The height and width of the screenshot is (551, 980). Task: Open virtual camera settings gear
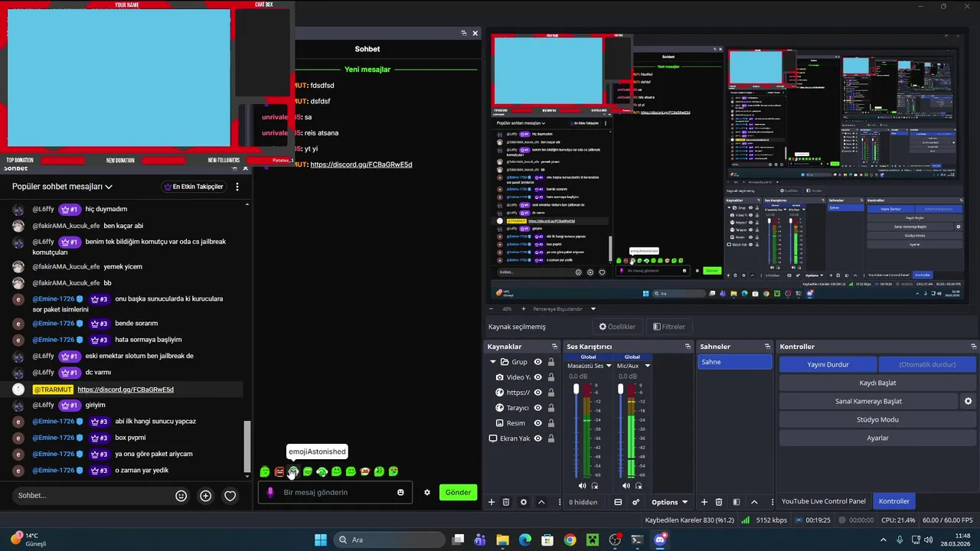pos(968,401)
